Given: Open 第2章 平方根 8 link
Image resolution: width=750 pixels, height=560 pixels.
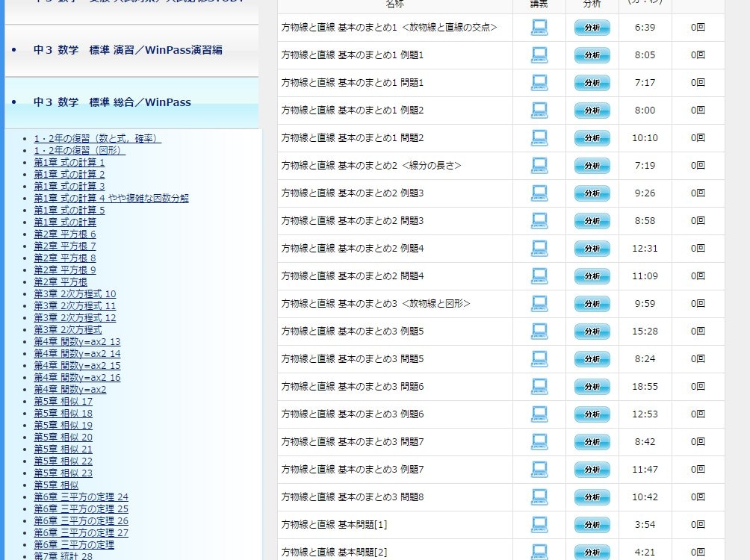Looking at the screenshot, I should point(64,258).
